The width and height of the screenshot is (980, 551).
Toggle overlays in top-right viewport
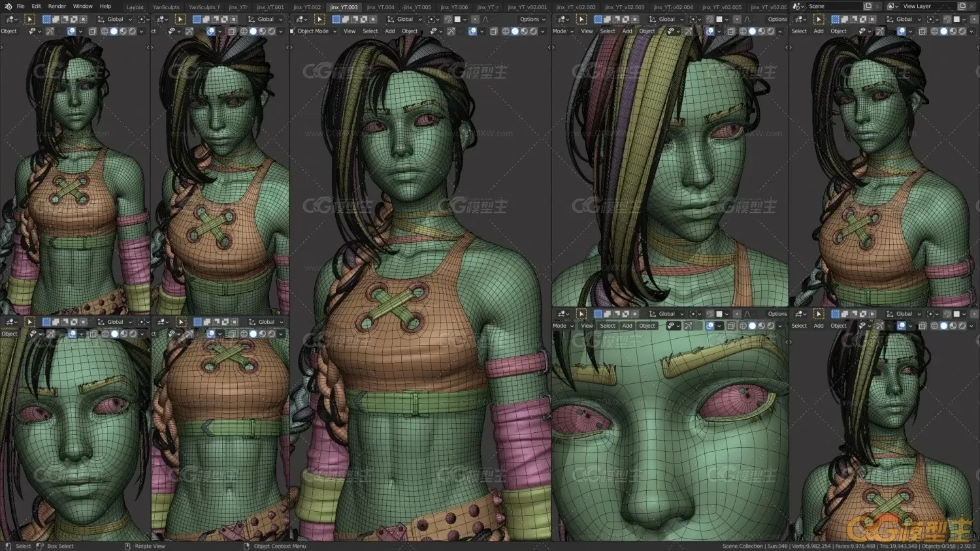click(x=901, y=31)
